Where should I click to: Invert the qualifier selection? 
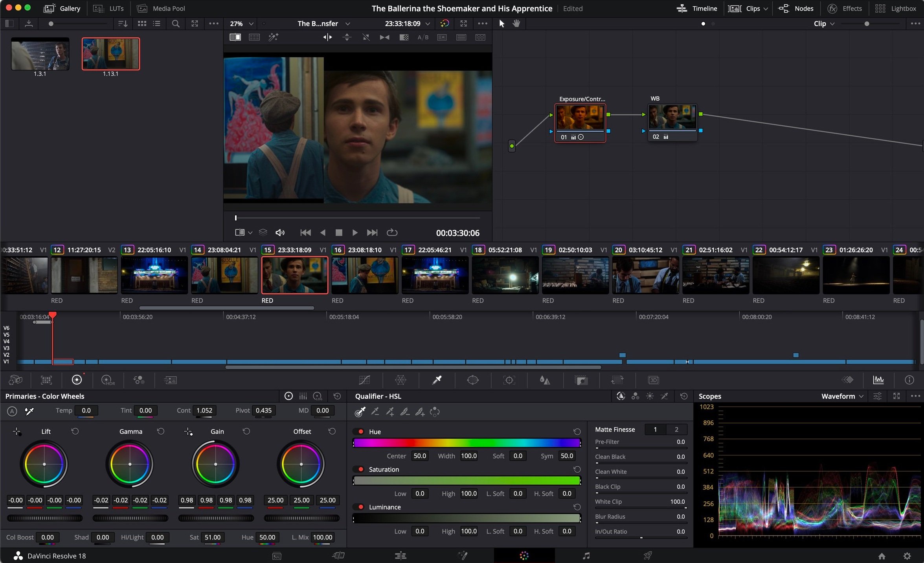[x=435, y=412]
